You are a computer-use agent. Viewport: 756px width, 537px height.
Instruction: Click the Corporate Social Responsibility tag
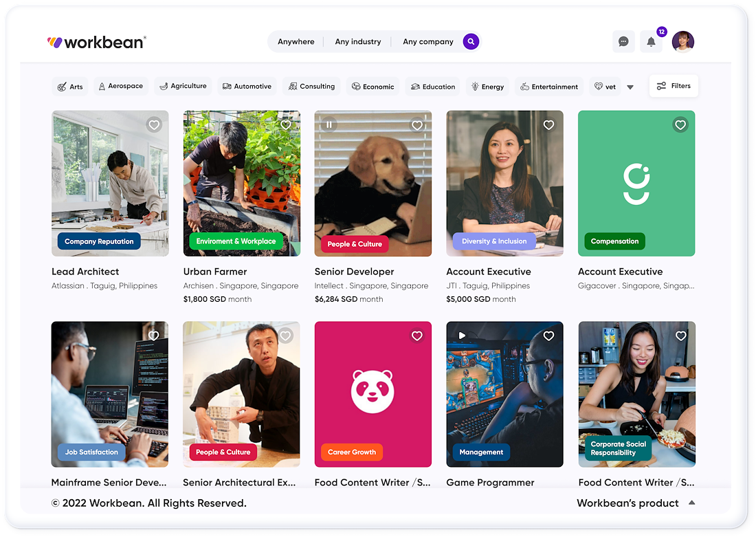coord(618,448)
